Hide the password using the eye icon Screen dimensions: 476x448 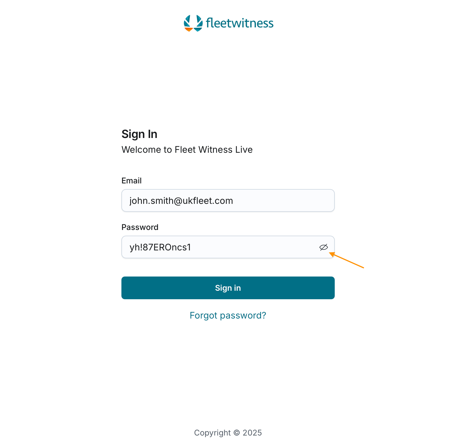click(x=323, y=247)
